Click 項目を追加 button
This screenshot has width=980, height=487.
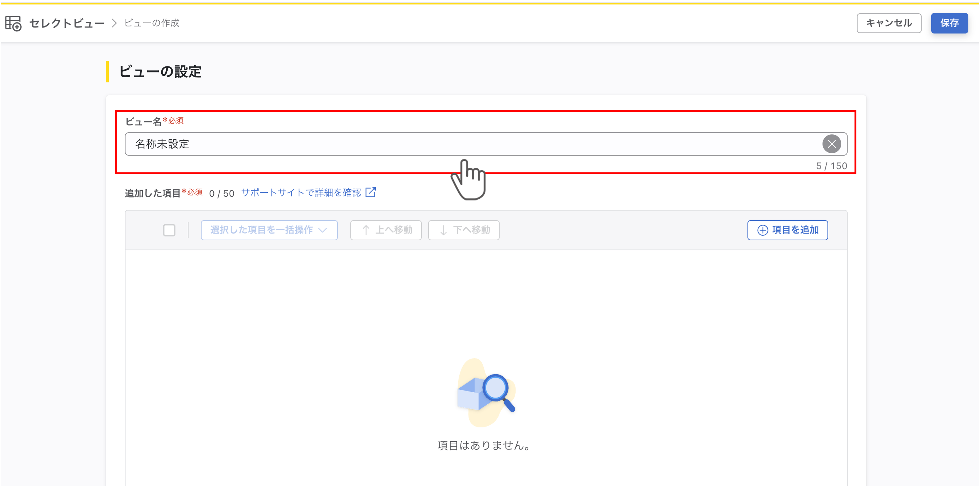click(788, 230)
